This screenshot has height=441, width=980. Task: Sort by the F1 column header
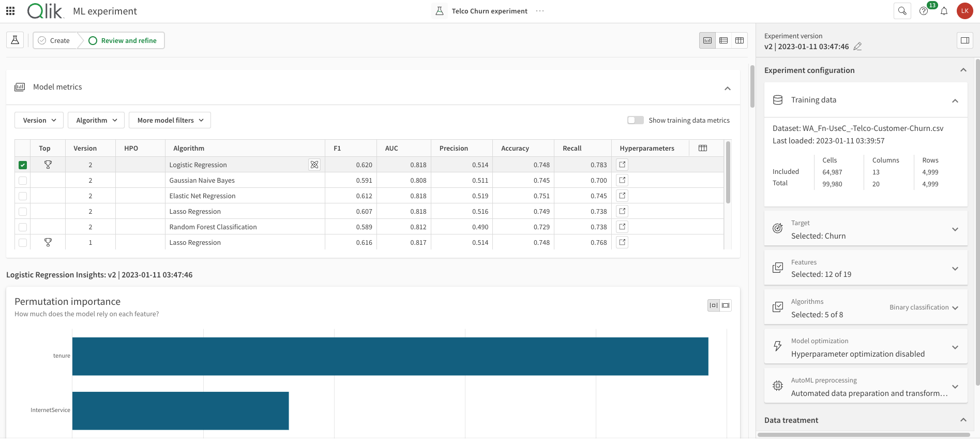[351, 148]
